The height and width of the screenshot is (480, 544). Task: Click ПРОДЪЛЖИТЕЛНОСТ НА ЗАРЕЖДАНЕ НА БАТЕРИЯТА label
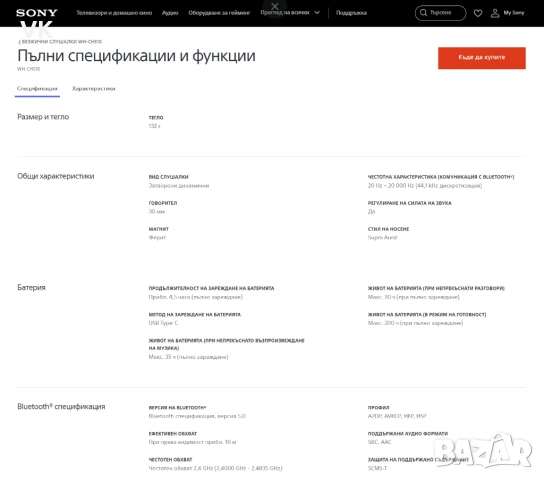point(211,288)
